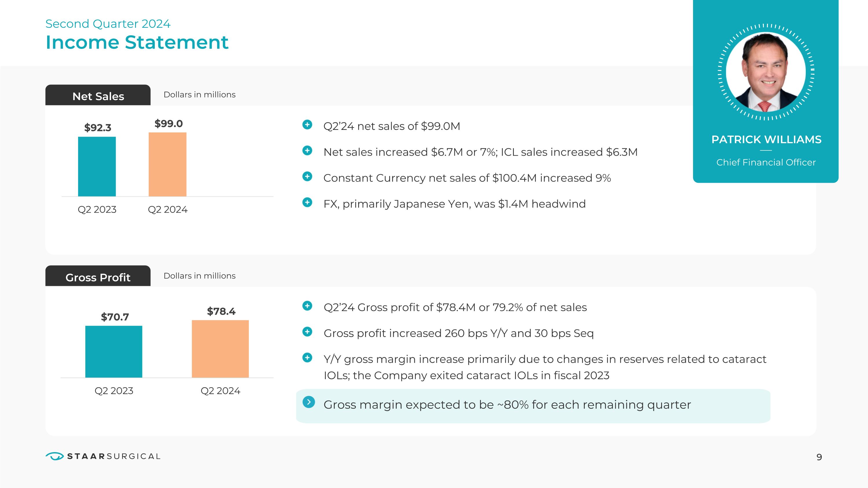Screen dimensions: 868x488
Task: Click plus icon next to net sales increased
Action: (307, 150)
